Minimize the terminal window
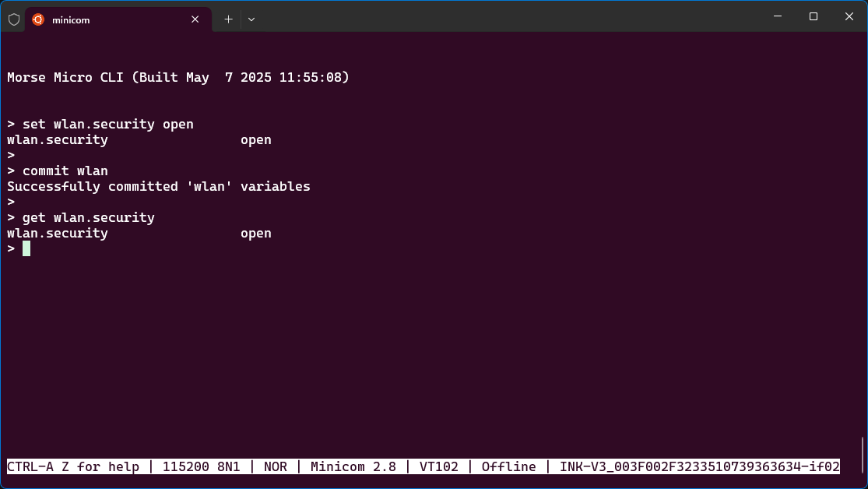The width and height of the screenshot is (868, 489). [778, 16]
